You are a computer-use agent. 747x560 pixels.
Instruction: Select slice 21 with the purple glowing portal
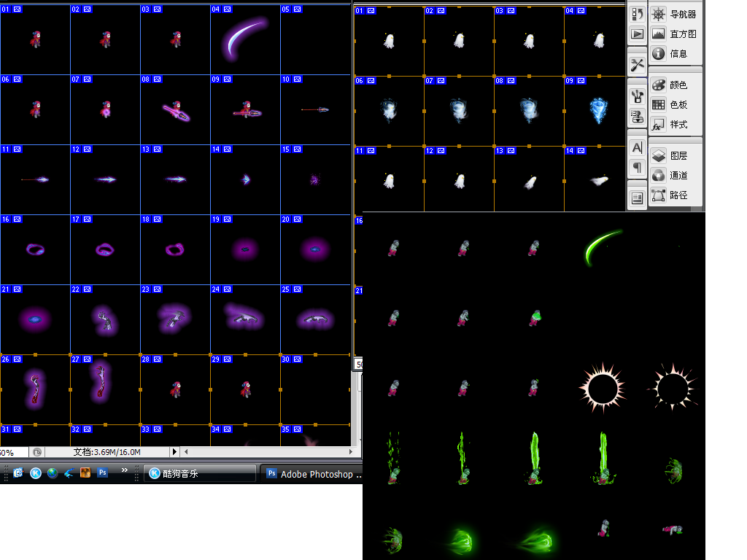35,319
